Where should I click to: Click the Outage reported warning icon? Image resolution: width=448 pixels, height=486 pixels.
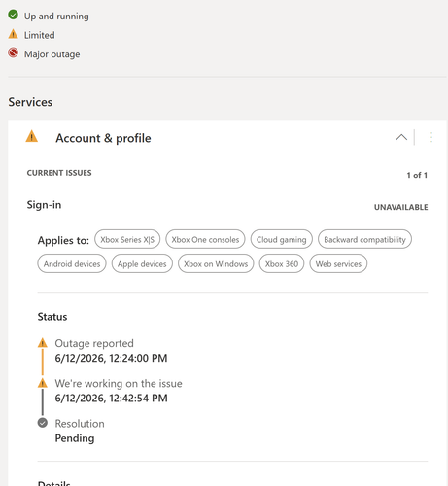point(43,342)
